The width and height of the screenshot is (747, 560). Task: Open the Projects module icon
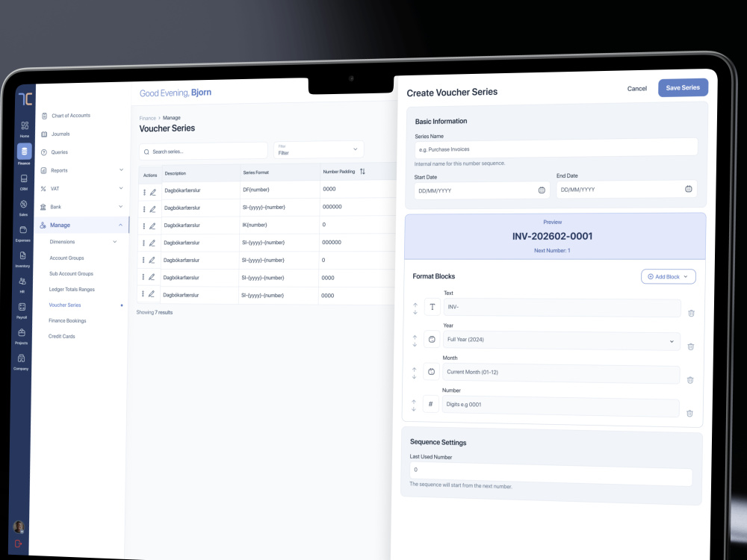point(22,335)
